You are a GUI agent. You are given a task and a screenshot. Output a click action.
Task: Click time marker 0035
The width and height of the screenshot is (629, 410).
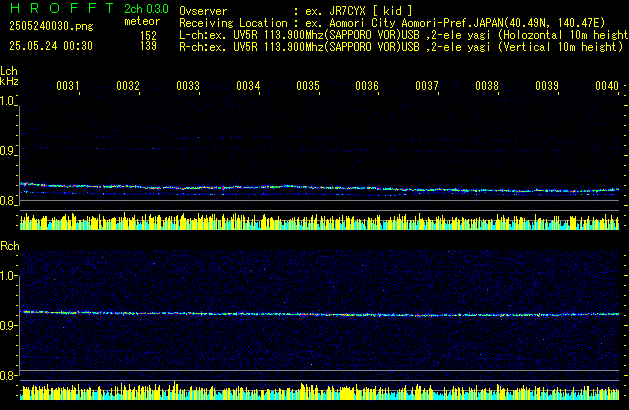(308, 86)
